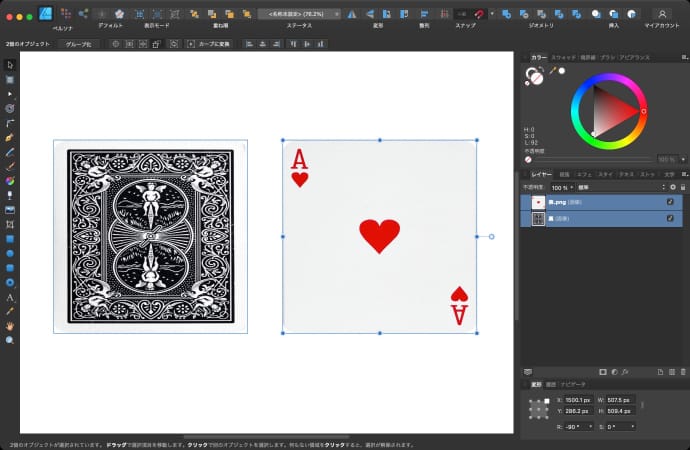Image resolution: width=690 pixels, height=450 pixels.
Task: Click the グループ化 (Group) button
Action: 76,44
